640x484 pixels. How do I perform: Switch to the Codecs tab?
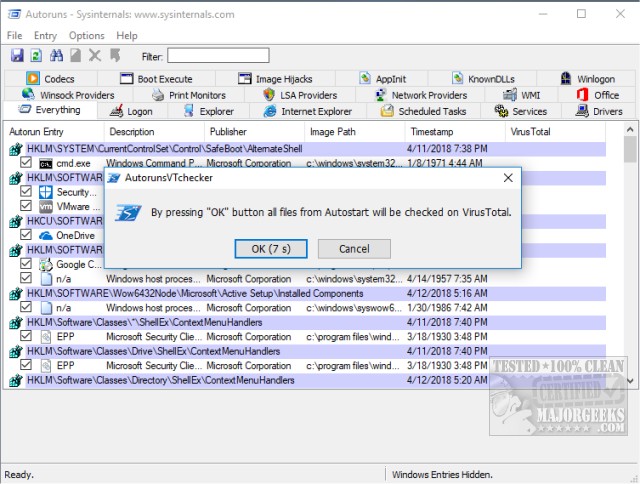point(51,79)
